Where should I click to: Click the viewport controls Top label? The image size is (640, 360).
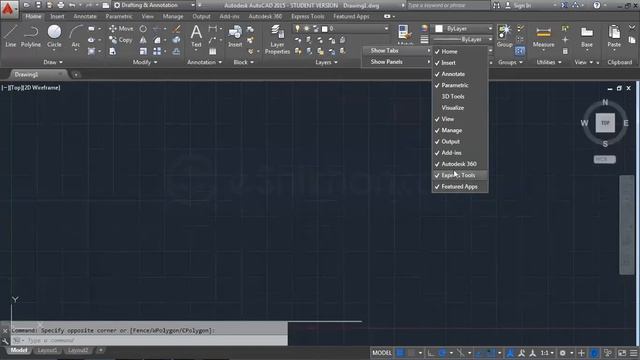16,88
